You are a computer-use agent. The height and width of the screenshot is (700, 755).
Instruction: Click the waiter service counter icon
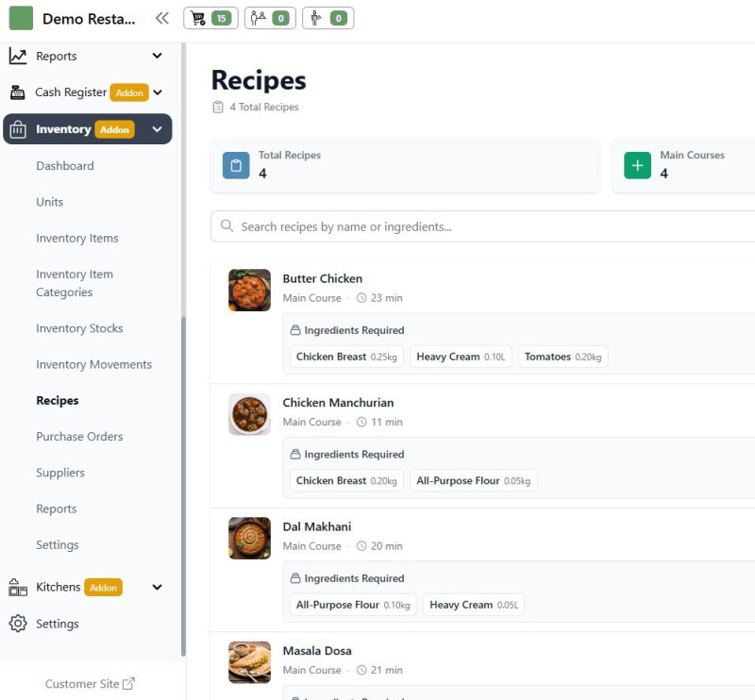point(257,17)
